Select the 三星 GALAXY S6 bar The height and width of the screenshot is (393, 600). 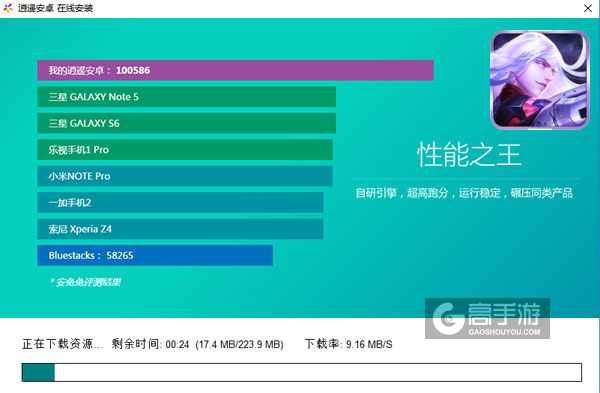(x=187, y=123)
